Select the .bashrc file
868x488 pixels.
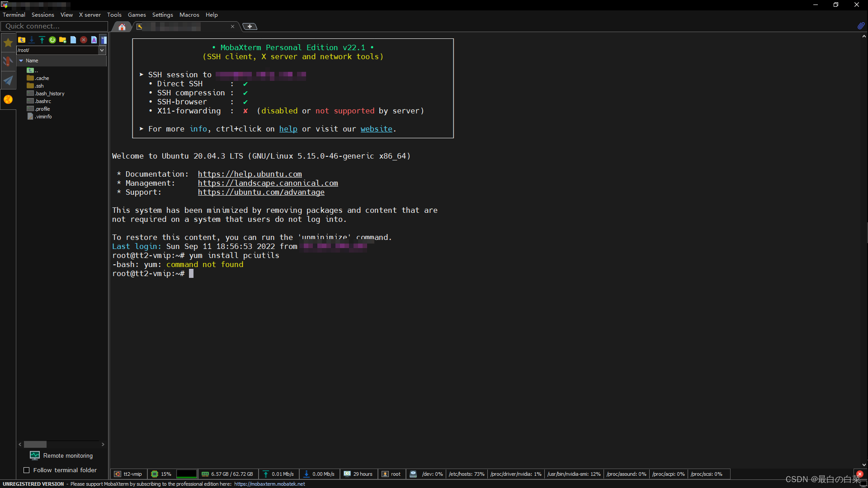(39, 101)
